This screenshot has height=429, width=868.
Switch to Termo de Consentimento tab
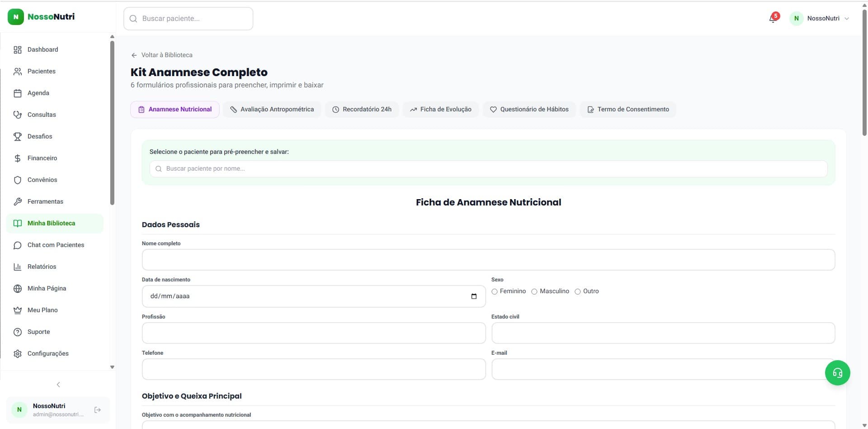628,110
